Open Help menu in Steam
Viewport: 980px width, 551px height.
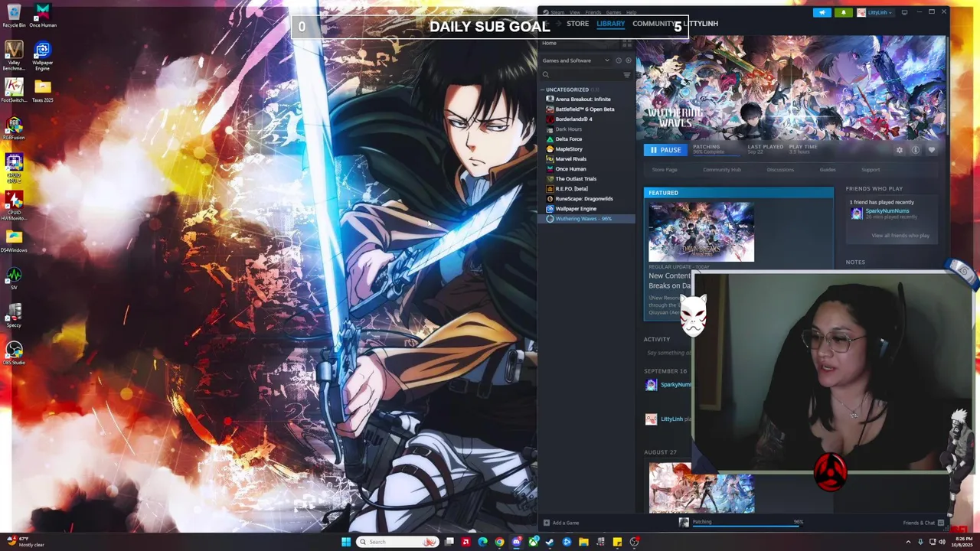tap(631, 12)
